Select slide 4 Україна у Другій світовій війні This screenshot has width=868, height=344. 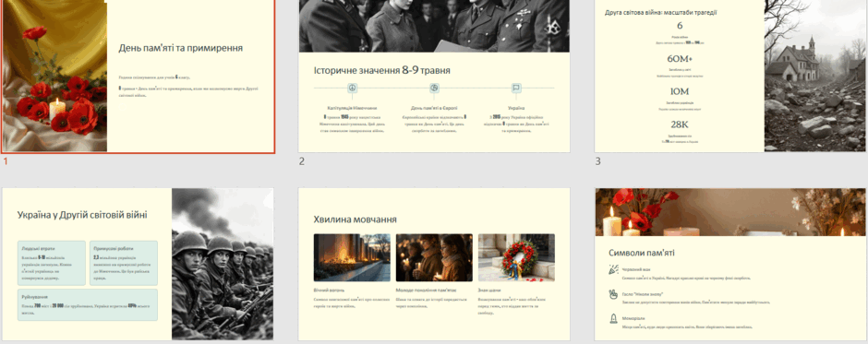click(x=138, y=264)
